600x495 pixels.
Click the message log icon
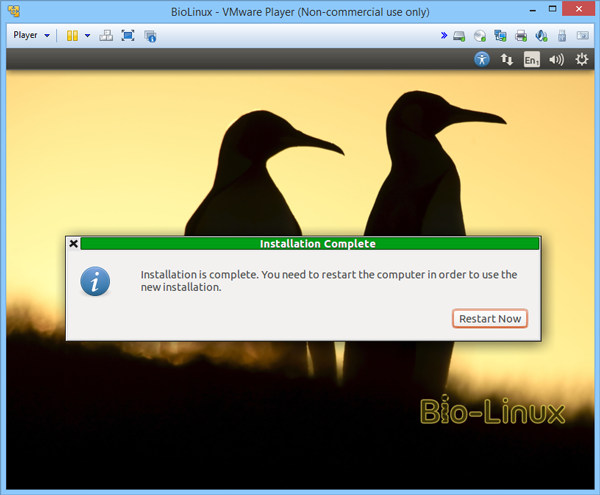click(x=583, y=36)
